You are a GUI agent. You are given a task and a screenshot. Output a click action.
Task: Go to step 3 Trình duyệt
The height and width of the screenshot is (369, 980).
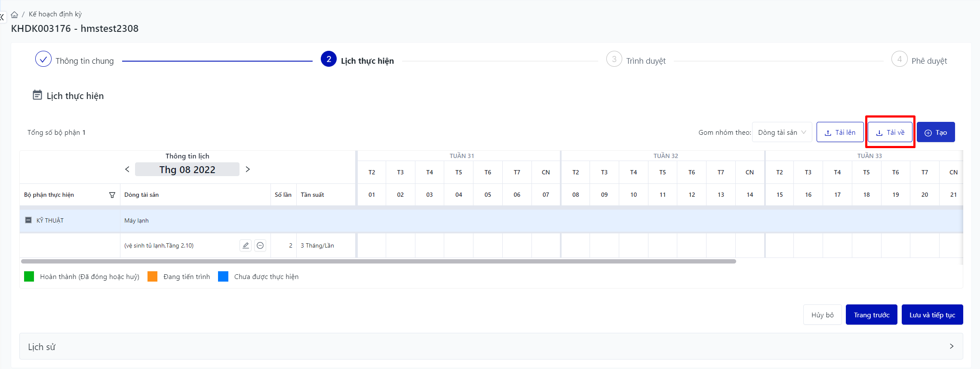pos(614,59)
